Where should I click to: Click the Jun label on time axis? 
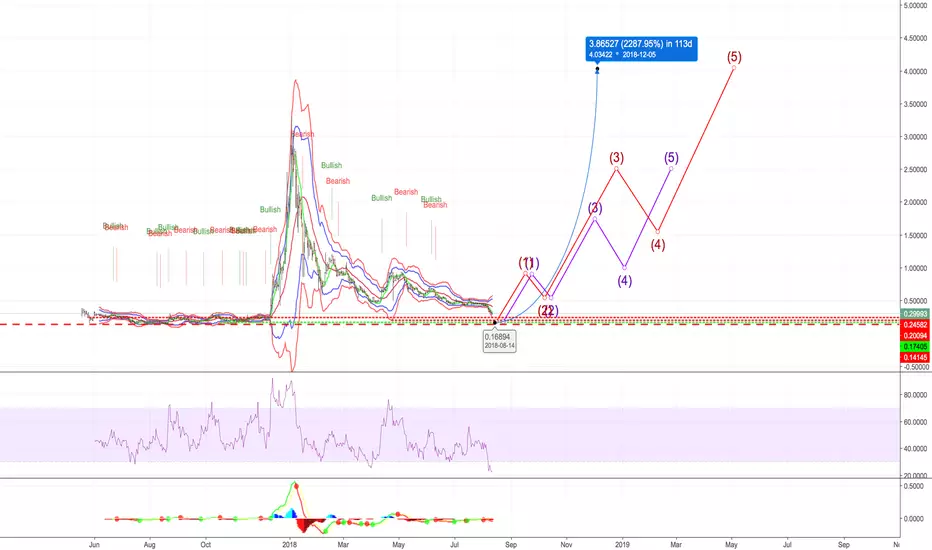[x=94, y=544]
